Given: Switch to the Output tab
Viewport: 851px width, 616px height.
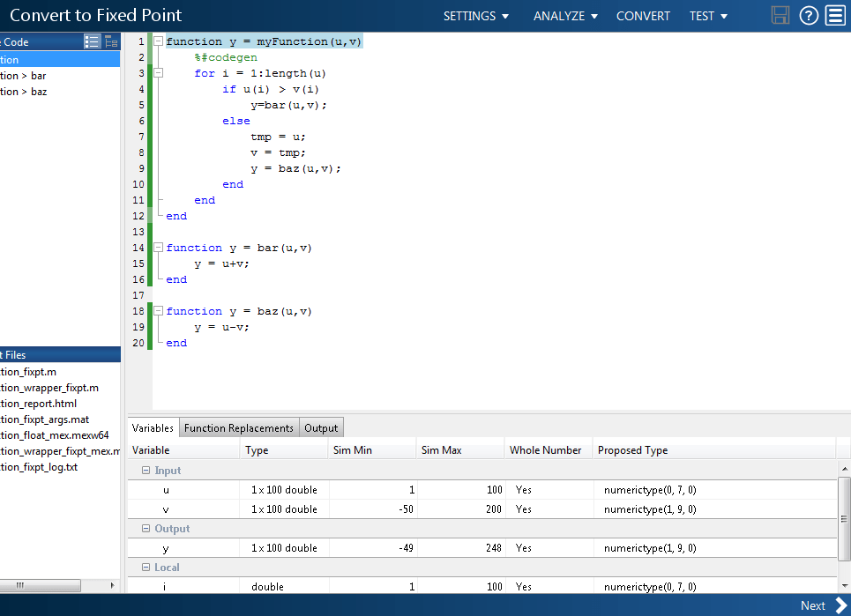Looking at the screenshot, I should coord(321,428).
